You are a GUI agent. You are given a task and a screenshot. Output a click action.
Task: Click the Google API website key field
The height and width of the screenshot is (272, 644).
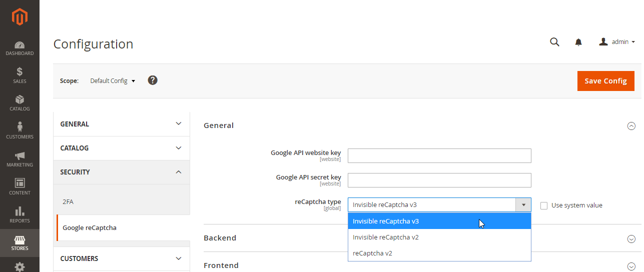tap(439, 155)
